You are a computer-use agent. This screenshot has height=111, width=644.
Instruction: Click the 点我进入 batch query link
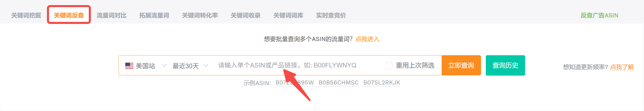[x=367, y=39]
